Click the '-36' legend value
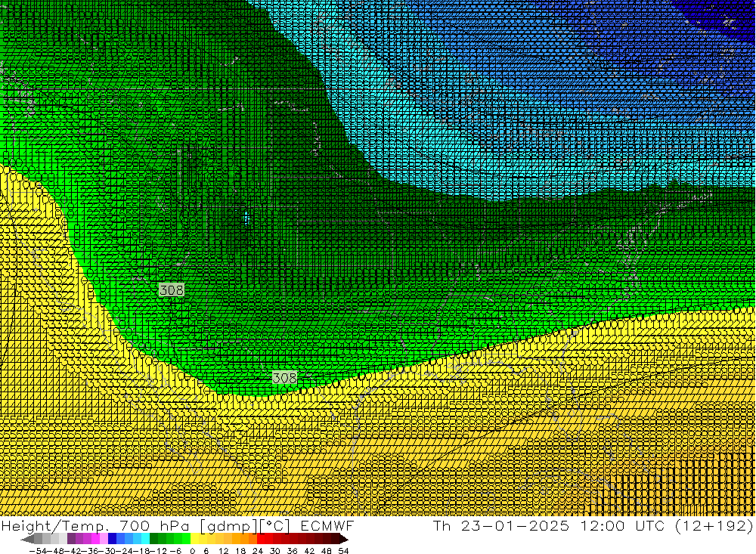 (90, 550)
